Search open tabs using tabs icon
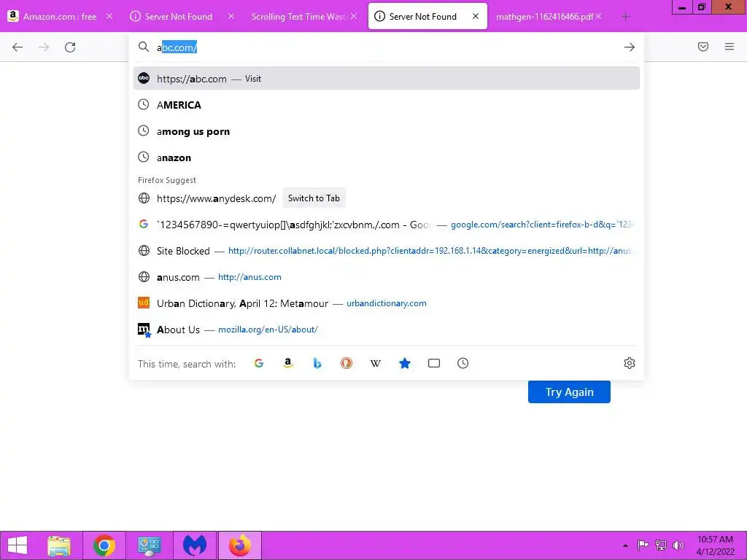 [x=433, y=363]
